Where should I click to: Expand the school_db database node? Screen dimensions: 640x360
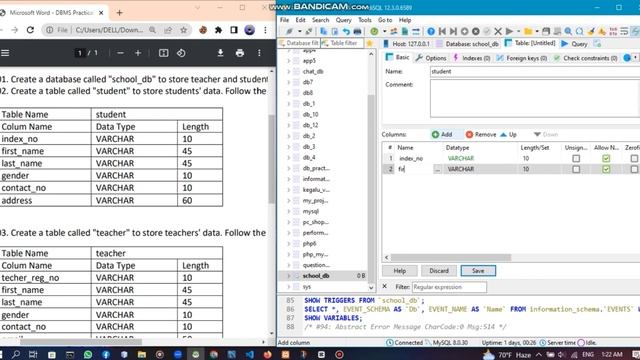289,276
